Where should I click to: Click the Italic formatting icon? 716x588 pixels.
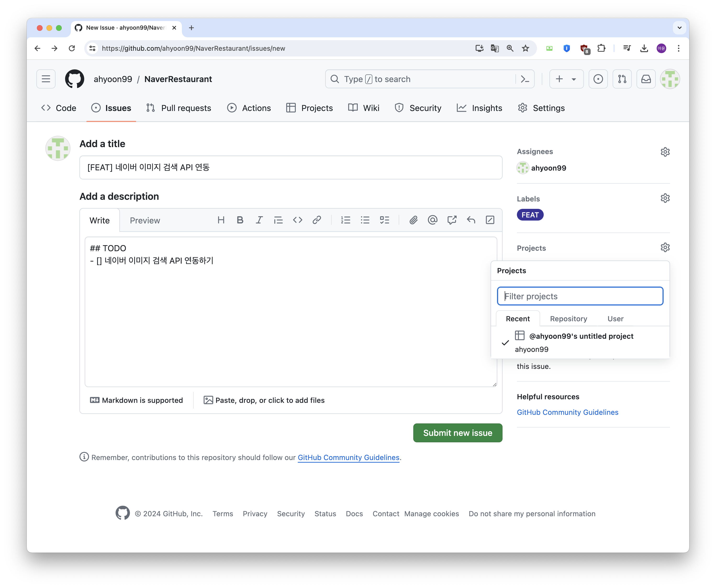[x=259, y=220]
